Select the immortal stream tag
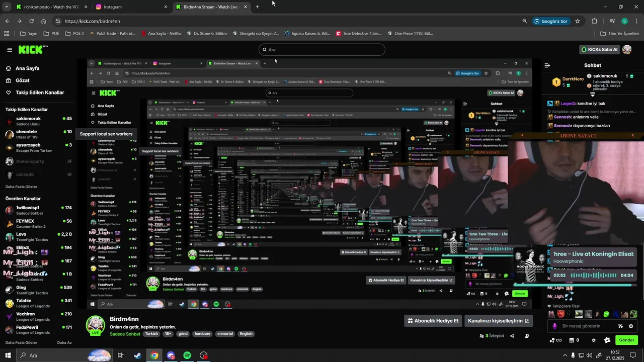The image size is (644, 362). 225,334
